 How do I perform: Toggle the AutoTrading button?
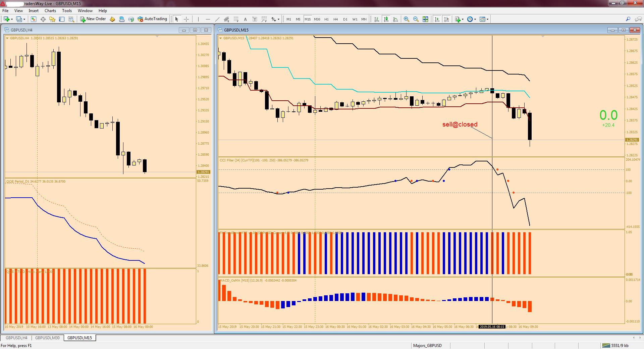(152, 19)
